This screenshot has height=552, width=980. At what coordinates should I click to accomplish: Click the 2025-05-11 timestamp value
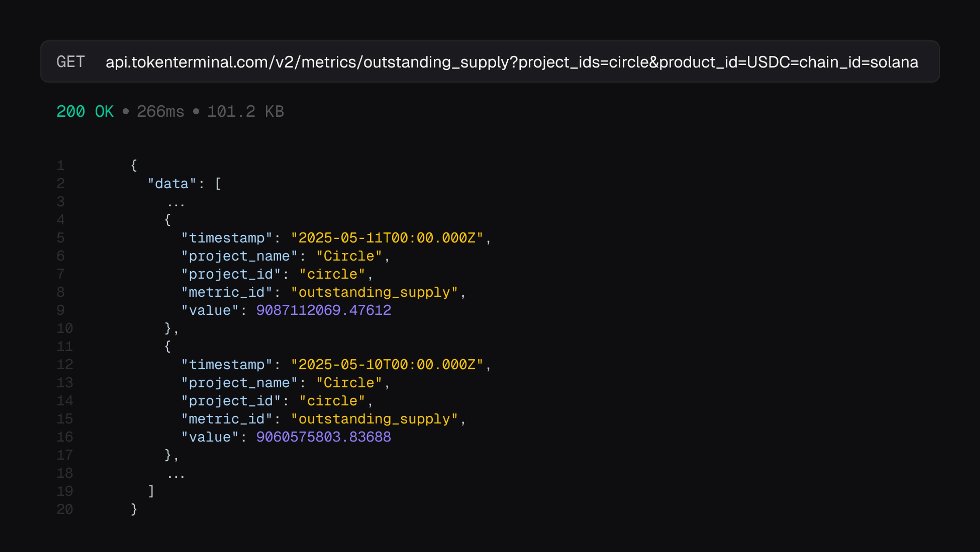[387, 238]
